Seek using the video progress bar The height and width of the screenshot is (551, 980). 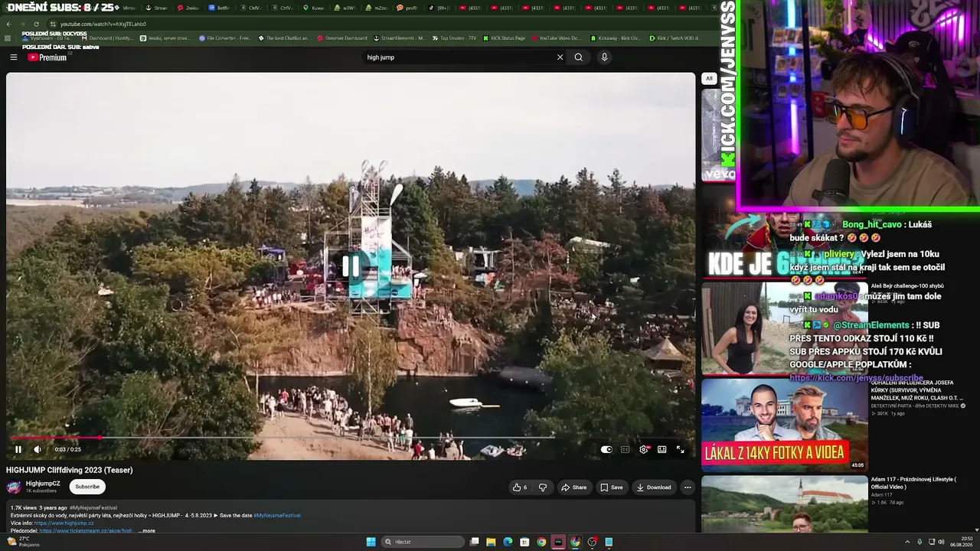[351, 438]
